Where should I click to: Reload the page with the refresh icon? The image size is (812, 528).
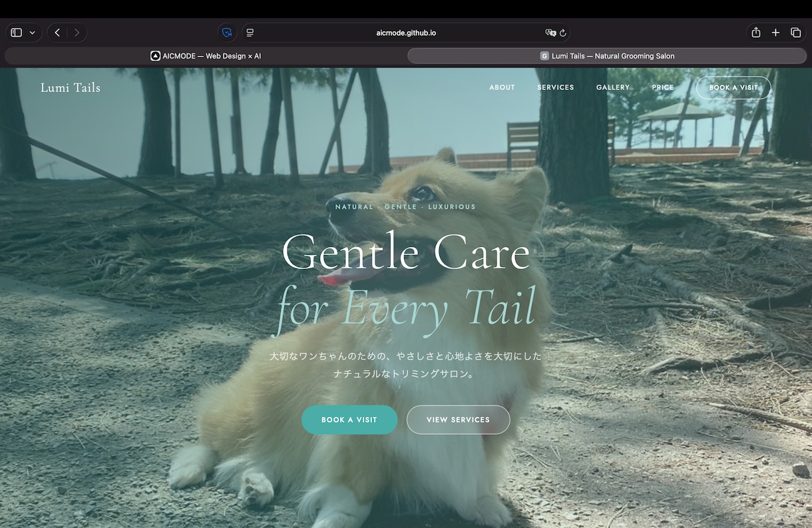click(x=563, y=33)
